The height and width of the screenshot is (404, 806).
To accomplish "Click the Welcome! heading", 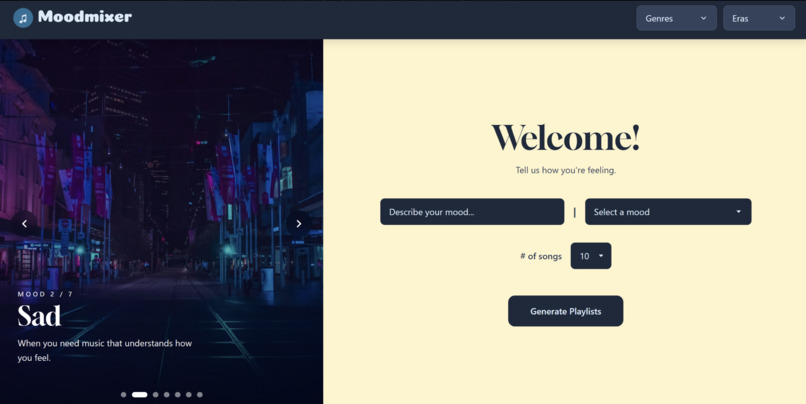I will [565, 138].
